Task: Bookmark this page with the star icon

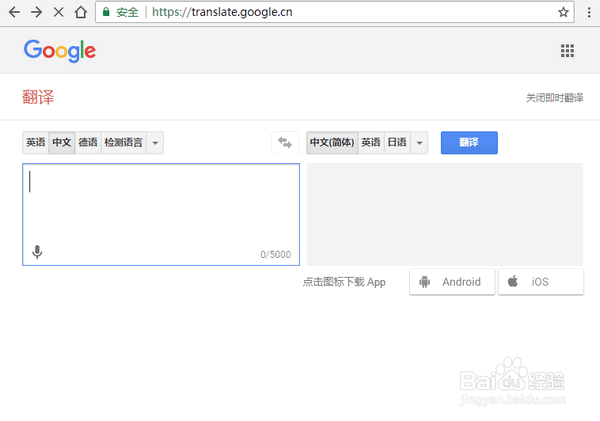Action: [x=563, y=12]
